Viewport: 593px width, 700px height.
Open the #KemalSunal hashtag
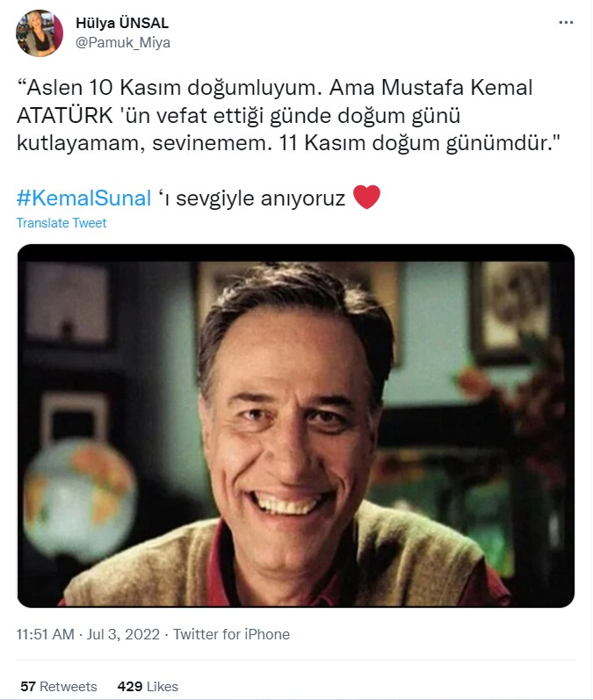point(84,198)
